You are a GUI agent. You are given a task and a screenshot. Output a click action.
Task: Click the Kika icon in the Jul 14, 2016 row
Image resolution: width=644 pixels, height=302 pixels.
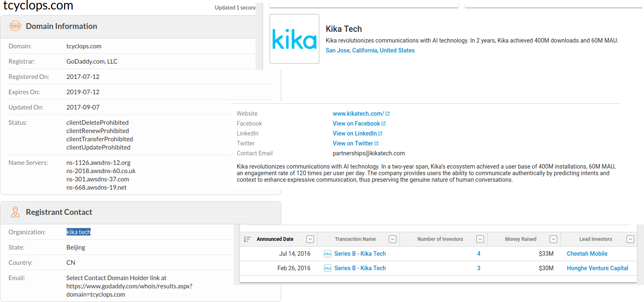[x=328, y=254]
